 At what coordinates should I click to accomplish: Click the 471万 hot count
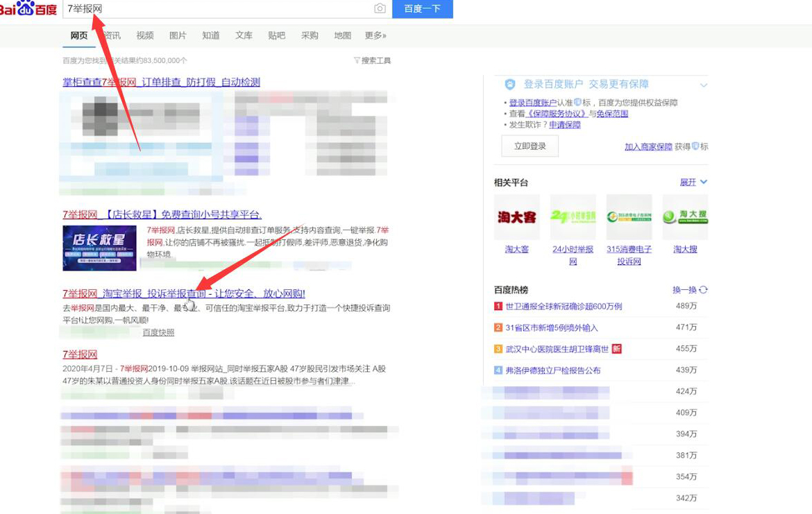(686, 327)
